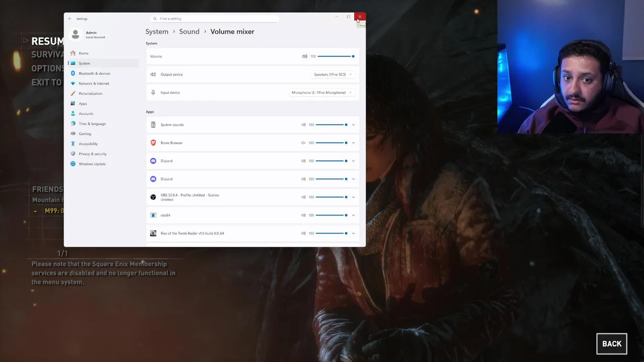
Task: Open Output device dropdown Speakers (fifine SC3)
Action: point(333,74)
